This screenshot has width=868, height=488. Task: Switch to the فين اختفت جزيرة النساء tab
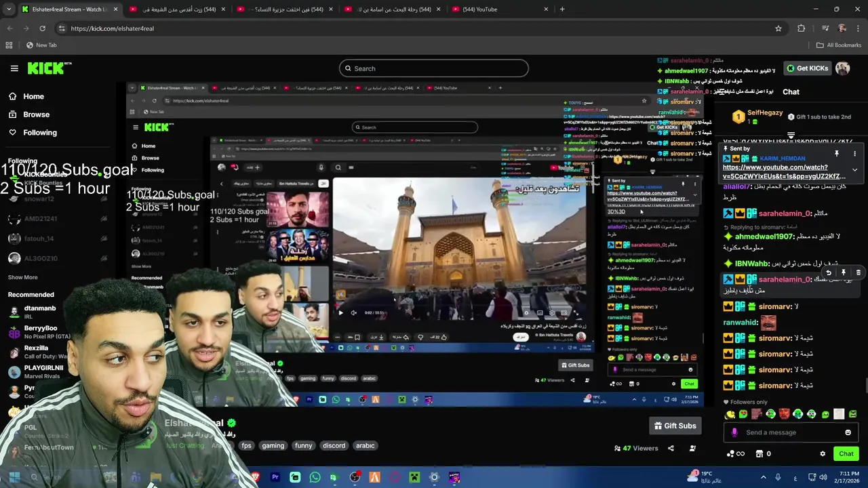pos(283,9)
